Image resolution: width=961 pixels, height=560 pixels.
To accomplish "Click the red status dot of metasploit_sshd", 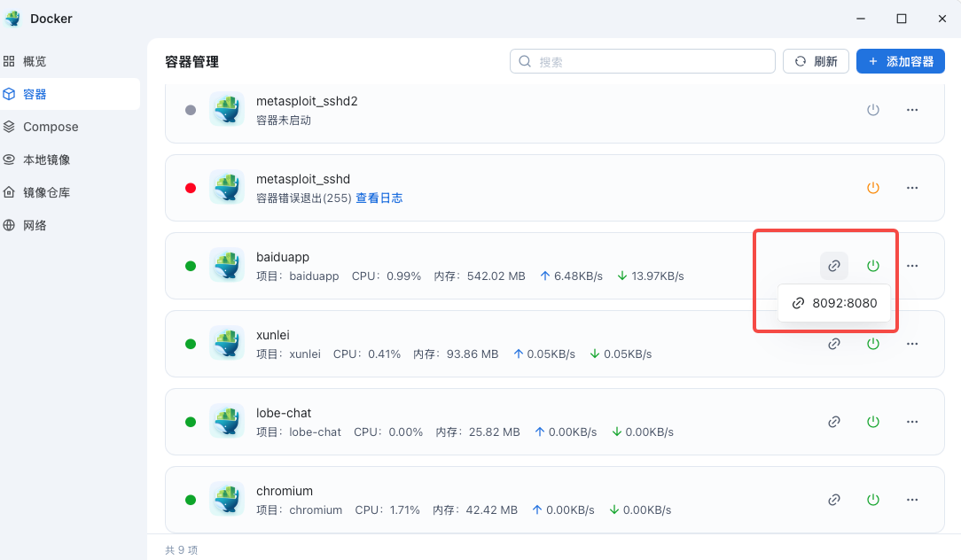I will 191,188.
